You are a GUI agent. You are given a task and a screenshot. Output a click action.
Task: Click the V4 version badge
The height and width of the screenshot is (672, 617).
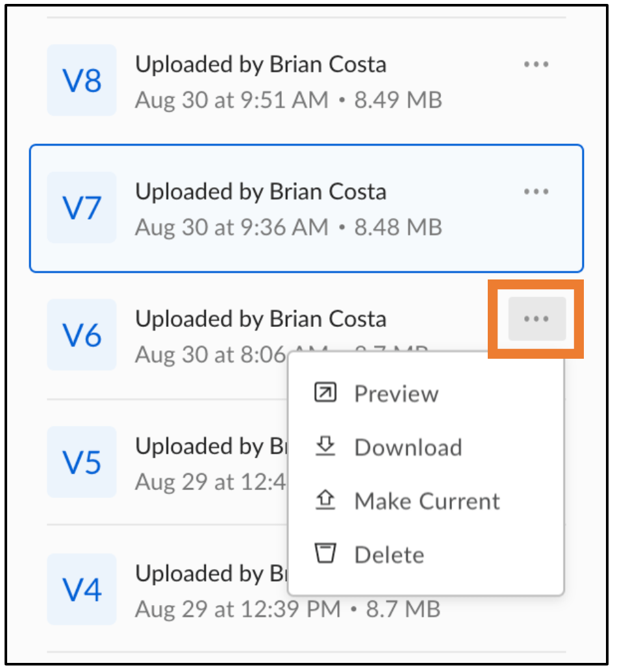(x=81, y=589)
